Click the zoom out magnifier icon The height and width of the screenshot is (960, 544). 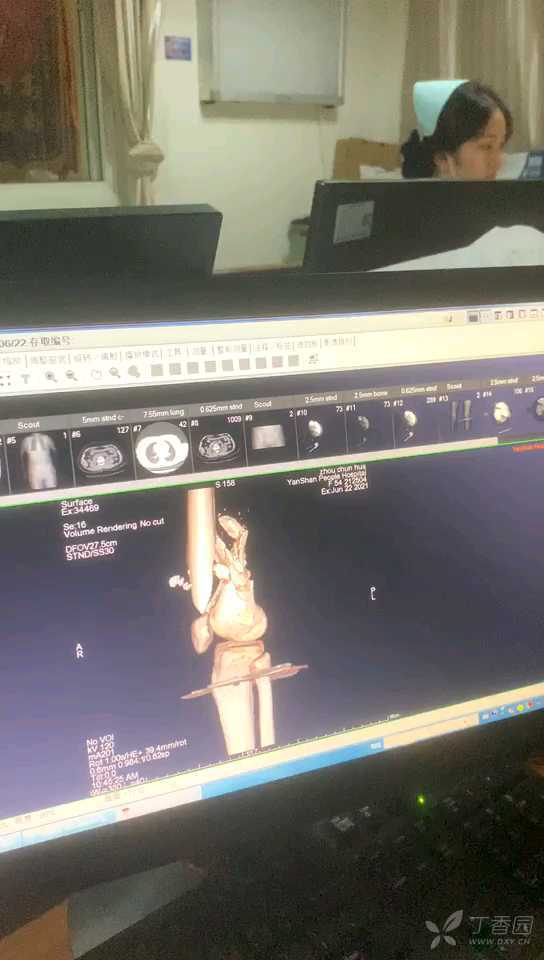(x=72, y=376)
